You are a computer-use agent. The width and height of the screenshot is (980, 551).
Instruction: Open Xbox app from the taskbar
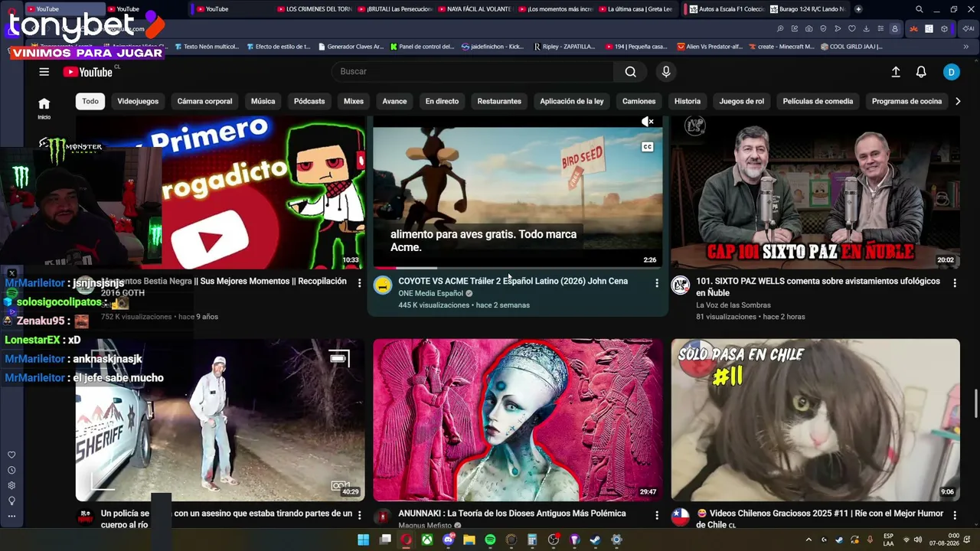pyautogui.click(x=427, y=540)
